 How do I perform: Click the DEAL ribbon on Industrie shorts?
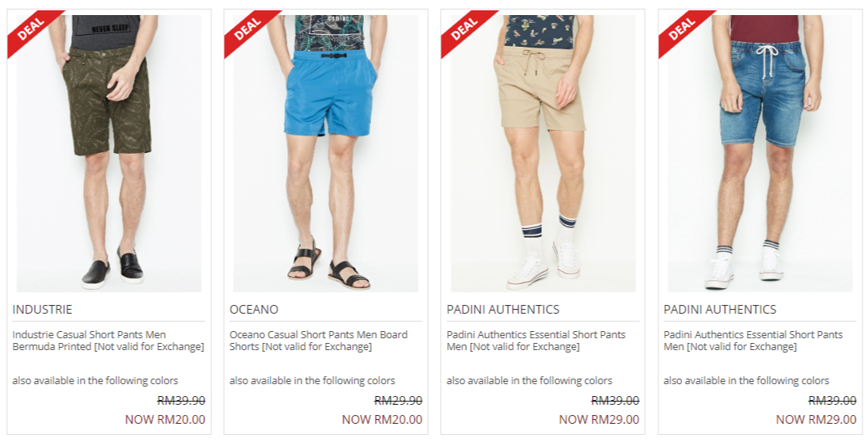click(30, 30)
